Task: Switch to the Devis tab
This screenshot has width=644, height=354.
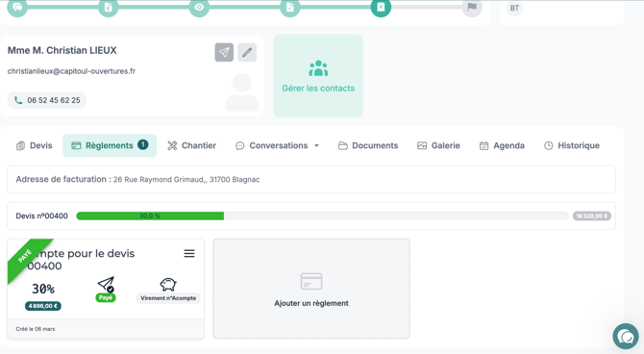Action: coord(34,145)
